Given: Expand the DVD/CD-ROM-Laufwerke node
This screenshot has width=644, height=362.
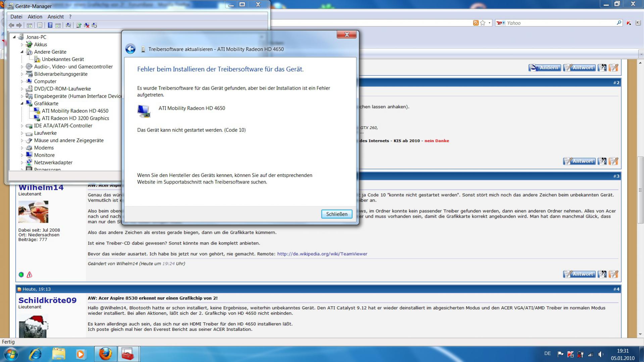Looking at the screenshot, I should point(22,89).
